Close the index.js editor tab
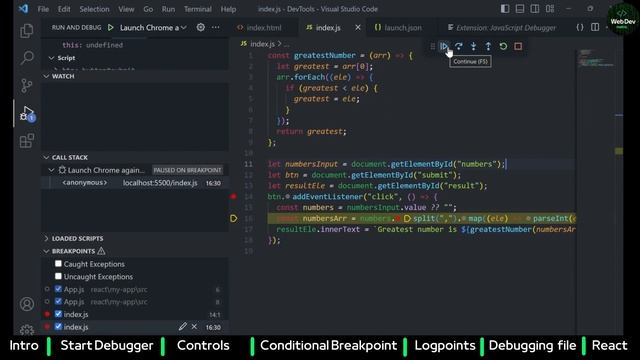Viewport: 640px width, 360px height. pos(358,27)
